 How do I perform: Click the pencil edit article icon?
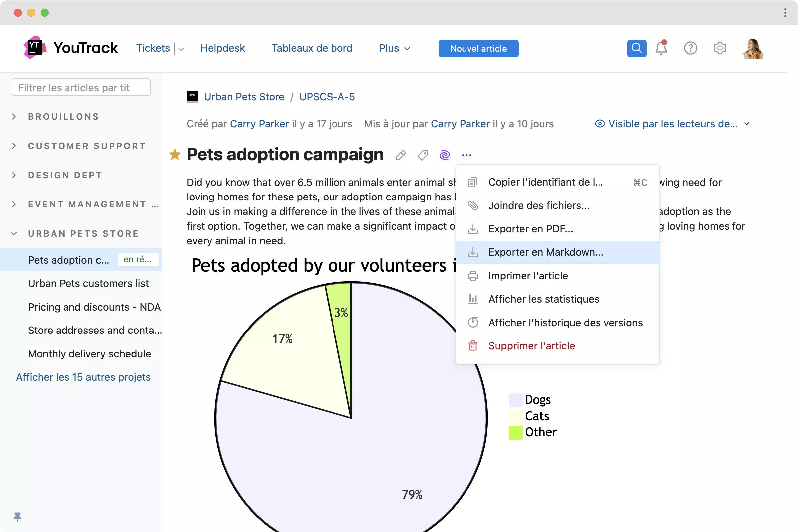[400, 155]
